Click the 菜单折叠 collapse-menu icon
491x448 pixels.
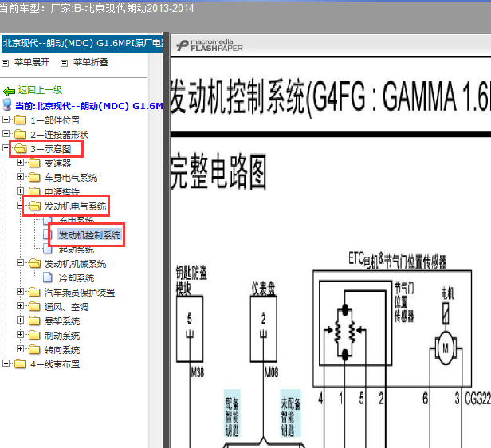pos(64,63)
